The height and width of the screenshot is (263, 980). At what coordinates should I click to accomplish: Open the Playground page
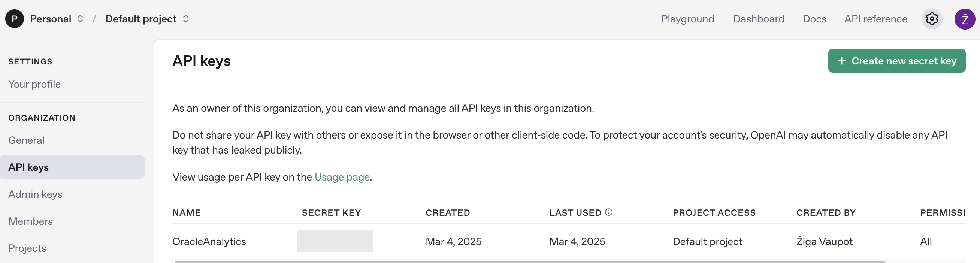pos(687,19)
